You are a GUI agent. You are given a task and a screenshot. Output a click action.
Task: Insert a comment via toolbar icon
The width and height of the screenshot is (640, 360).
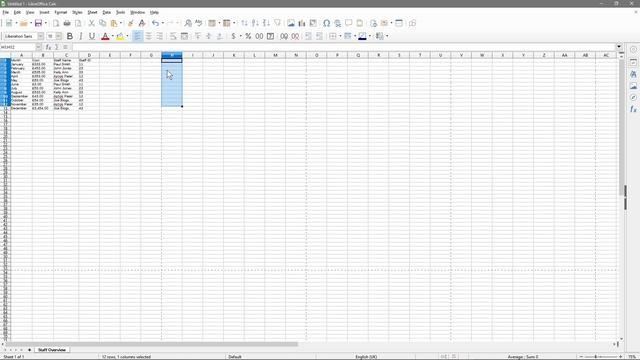tap(349, 23)
